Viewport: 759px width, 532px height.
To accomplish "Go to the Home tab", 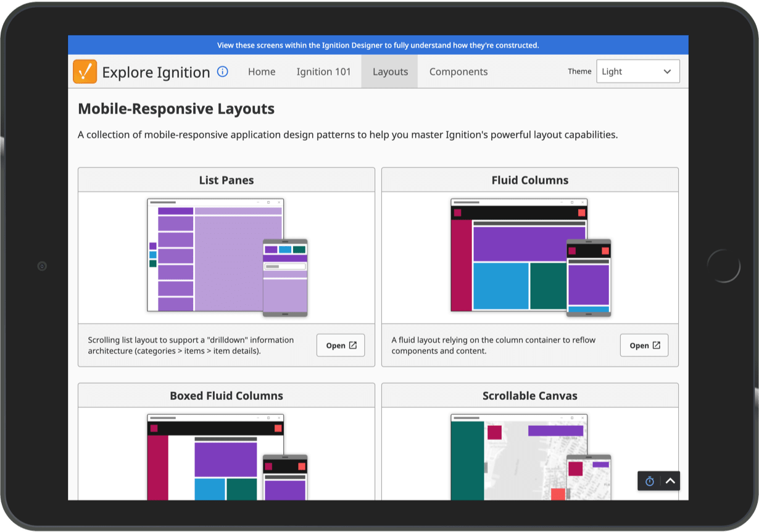I will click(x=262, y=72).
